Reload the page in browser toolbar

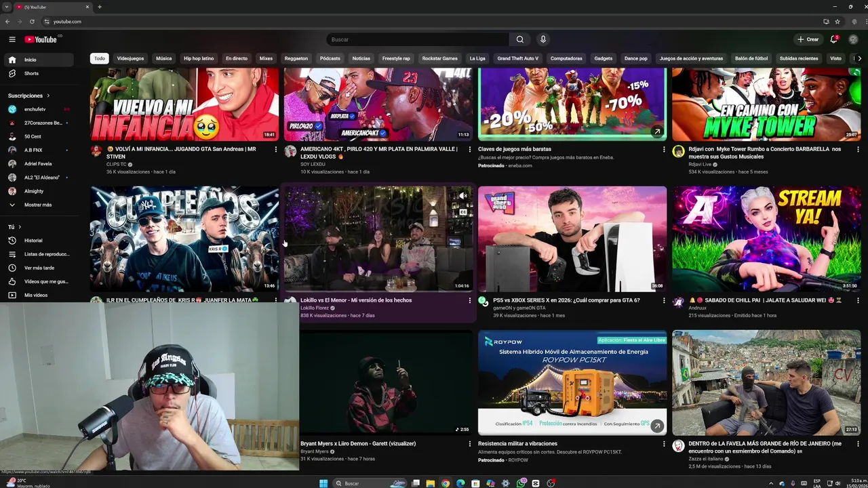coord(33,22)
